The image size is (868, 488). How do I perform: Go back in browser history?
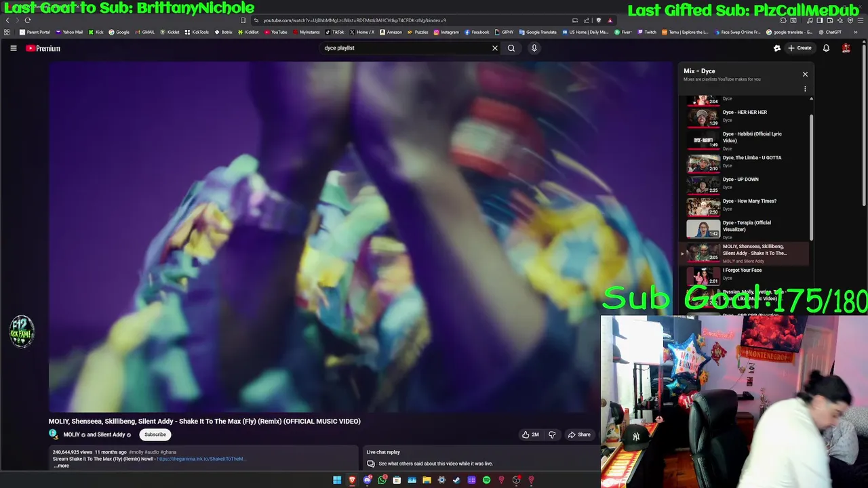click(7, 20)
